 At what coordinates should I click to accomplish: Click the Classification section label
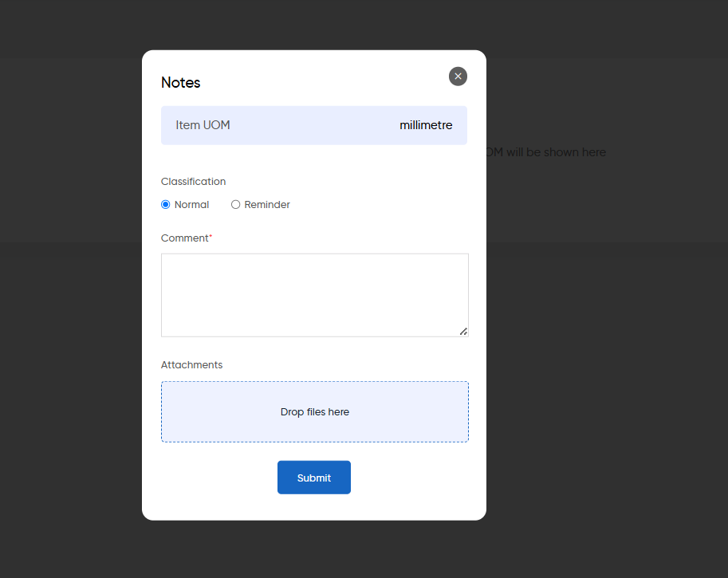tap(193, 182)
